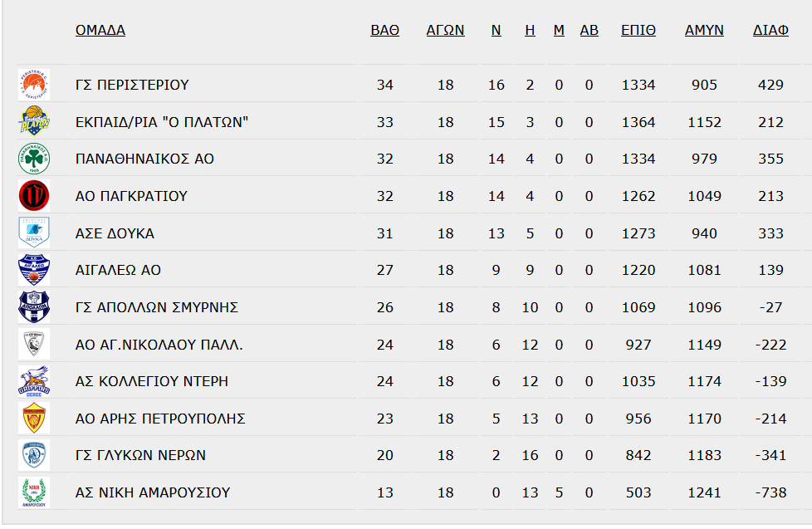Image resolution: width=812 pixels, height=529 pixels.
Task: Open the ΓΣ Γλυκών Νερών logo
Action: point(34,455)
